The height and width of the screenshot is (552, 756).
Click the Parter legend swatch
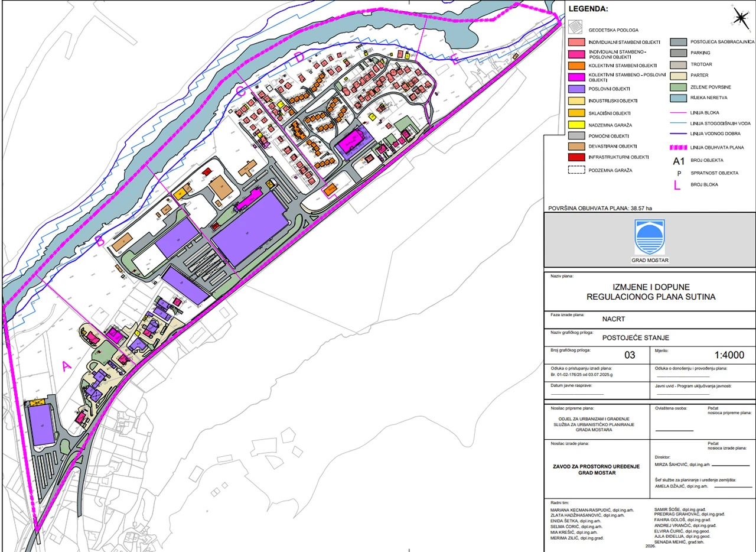click(679, 75)
